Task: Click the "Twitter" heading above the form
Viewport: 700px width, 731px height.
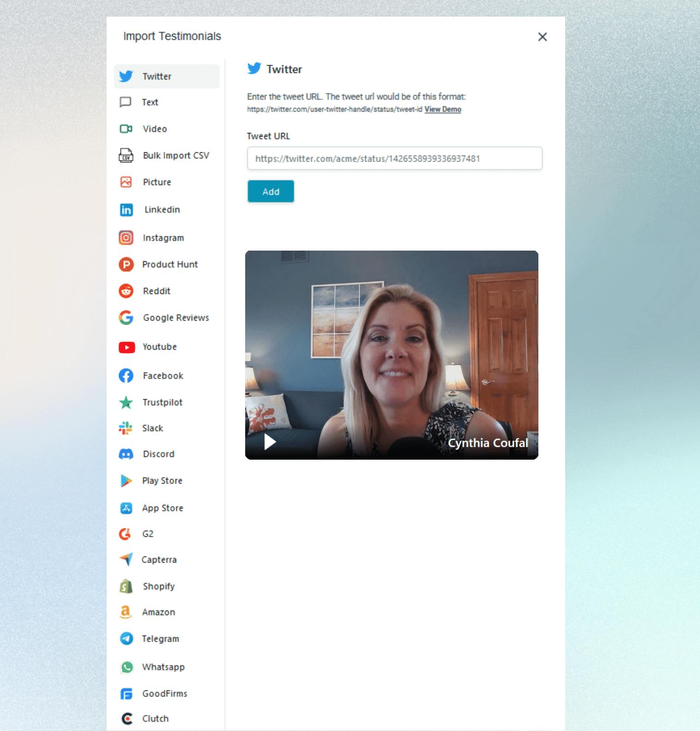Action: (x=284, y=69)
